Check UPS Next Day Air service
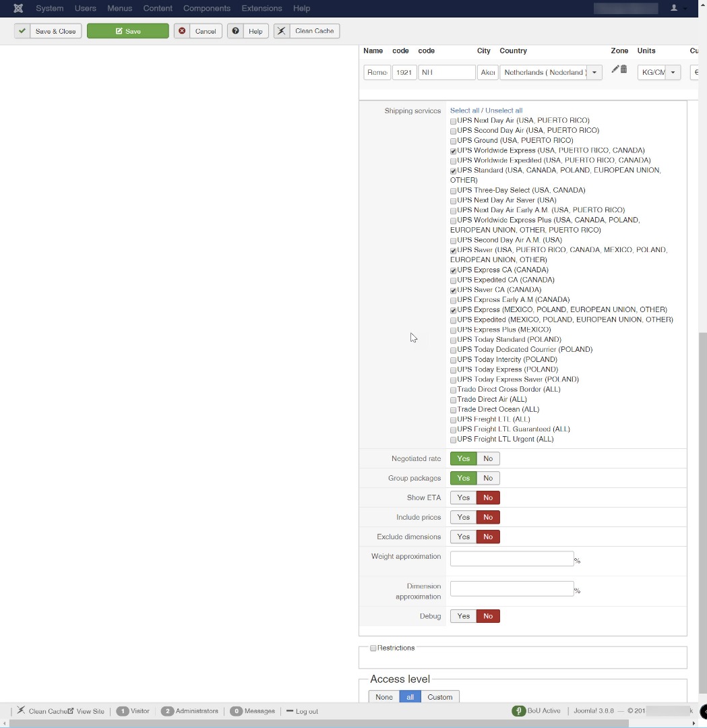Image resolution: width=707 pixels, height=728 pixels. 453,121
